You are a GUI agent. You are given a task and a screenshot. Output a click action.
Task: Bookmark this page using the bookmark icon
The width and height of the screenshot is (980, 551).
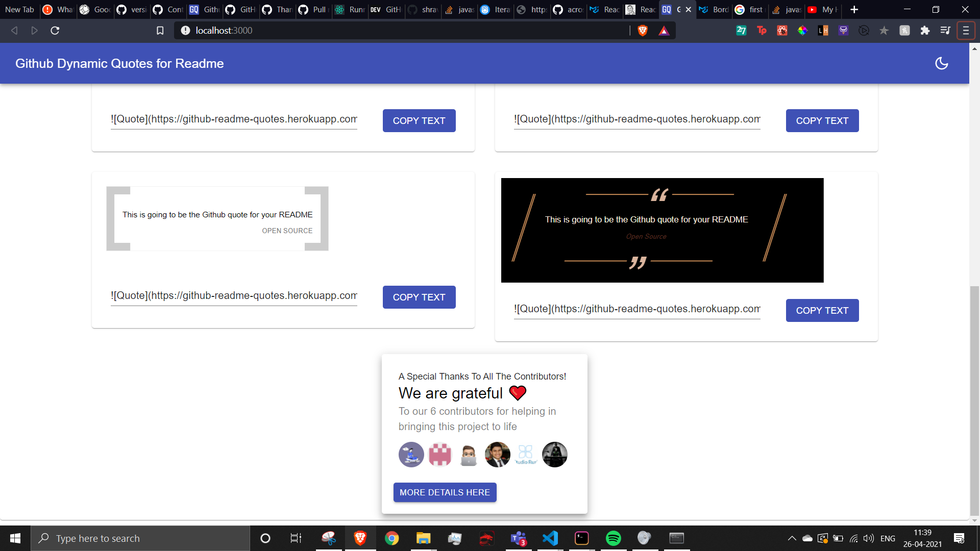pyautogui.click(x=160, y=31)
